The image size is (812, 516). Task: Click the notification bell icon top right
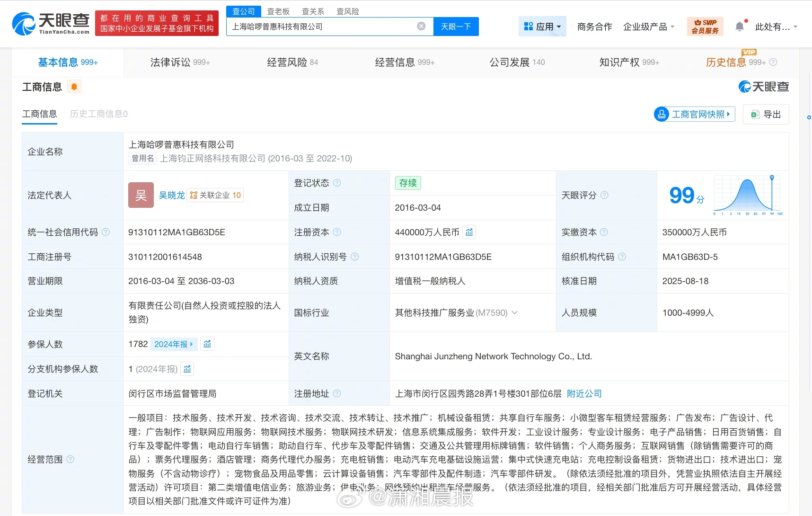[740, 26]
